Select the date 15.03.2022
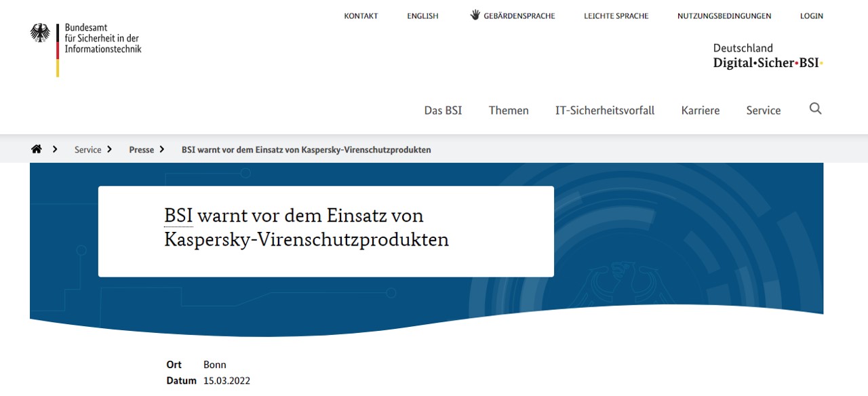The width and height of the screenshot is (868, 396). [x=227, y=381]
